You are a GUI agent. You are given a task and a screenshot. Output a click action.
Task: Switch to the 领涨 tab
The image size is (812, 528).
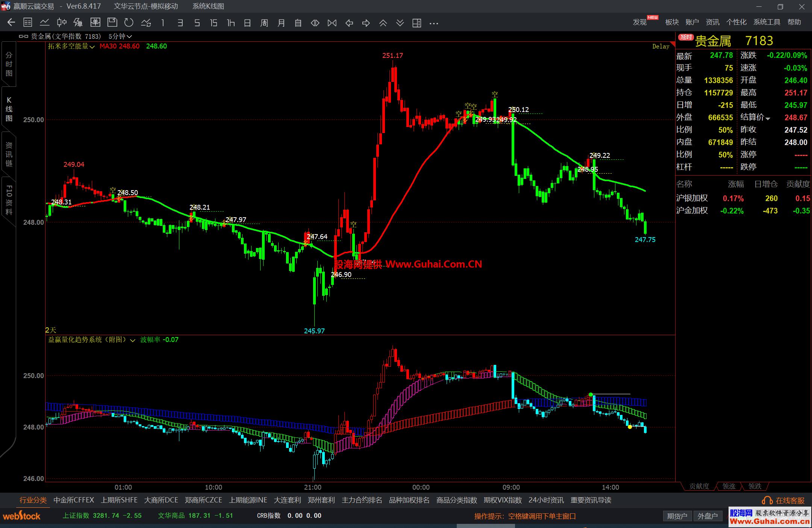click(729, 486)
